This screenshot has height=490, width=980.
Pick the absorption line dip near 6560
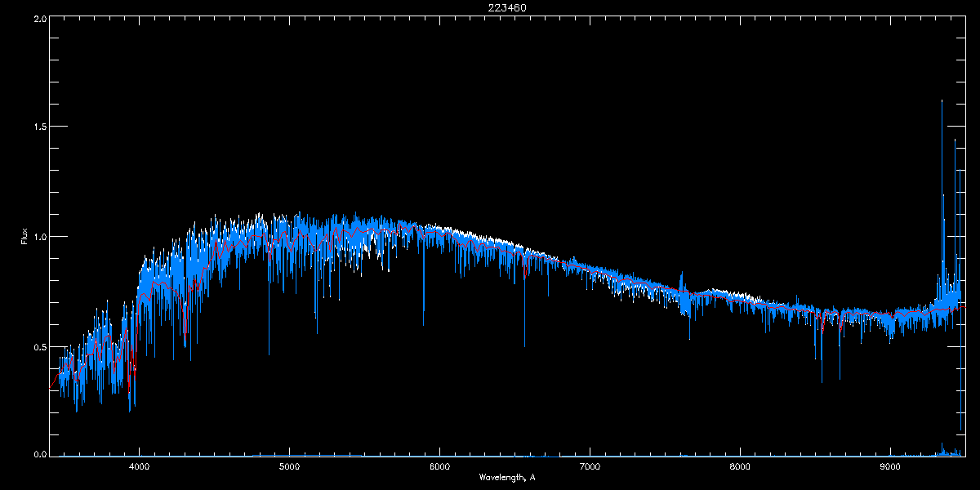tap(524, 343)
